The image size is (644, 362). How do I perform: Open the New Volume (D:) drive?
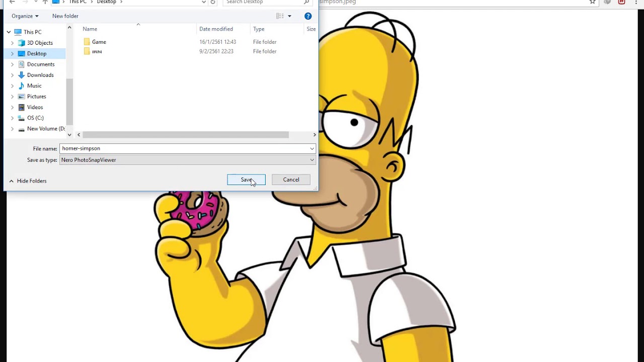tap(46, 129)
